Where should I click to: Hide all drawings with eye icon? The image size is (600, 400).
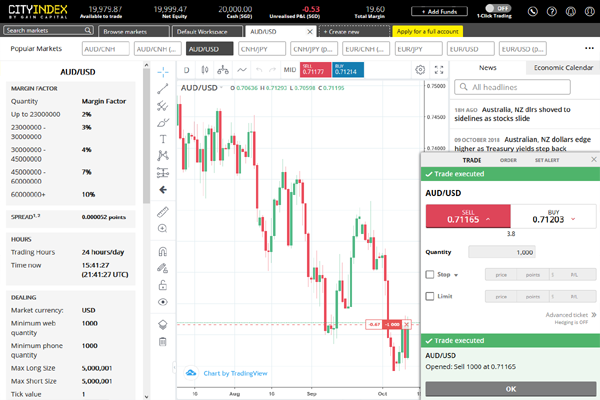(x=163, y=302)
